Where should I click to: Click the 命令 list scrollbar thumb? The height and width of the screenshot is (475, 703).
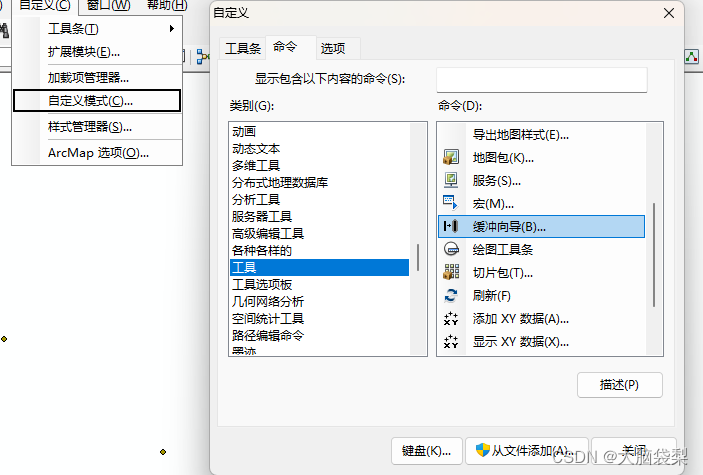click(654, 255)
